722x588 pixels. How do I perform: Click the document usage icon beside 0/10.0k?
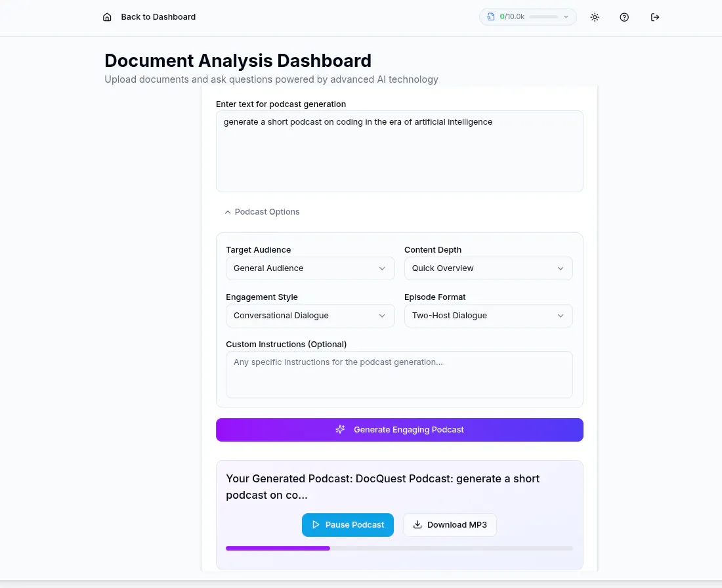tap(491, 16)
